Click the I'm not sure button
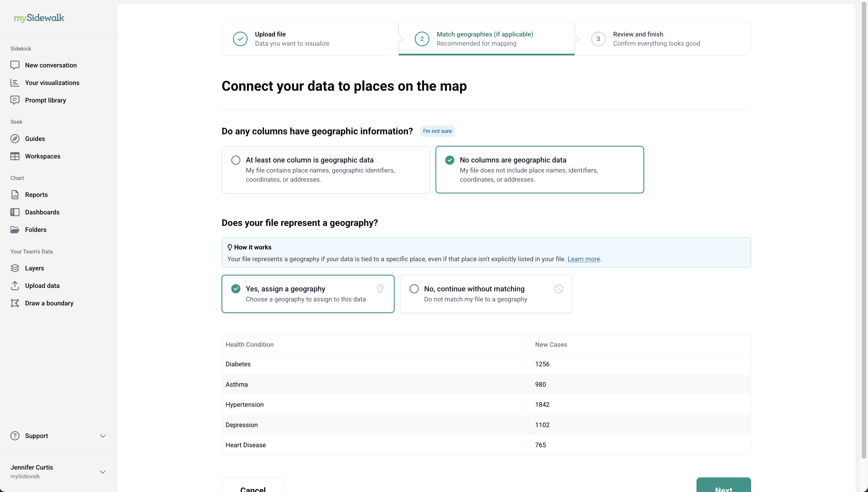 437,131
